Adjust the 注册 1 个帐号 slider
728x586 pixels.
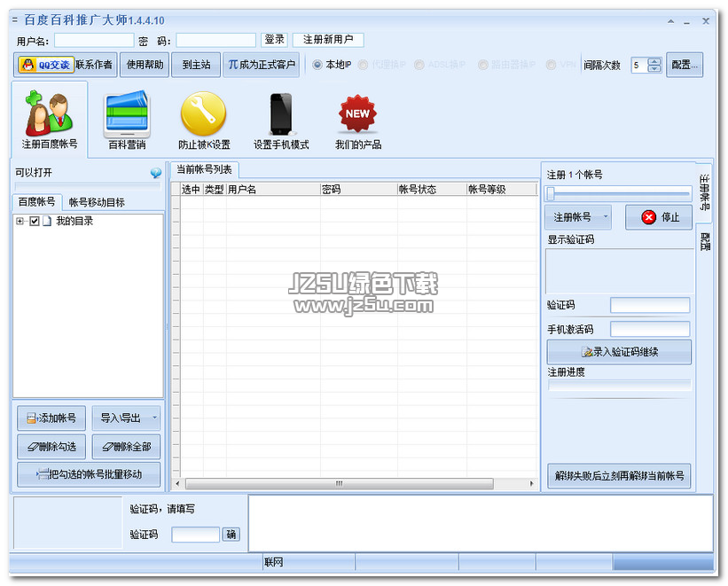click(551, 193)
